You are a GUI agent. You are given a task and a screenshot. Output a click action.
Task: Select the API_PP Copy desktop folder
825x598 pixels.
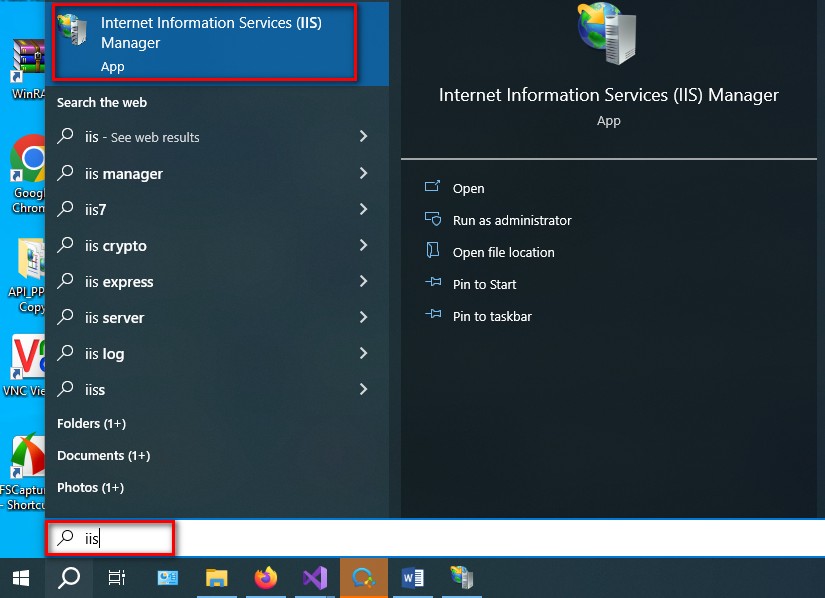point(26,276)
